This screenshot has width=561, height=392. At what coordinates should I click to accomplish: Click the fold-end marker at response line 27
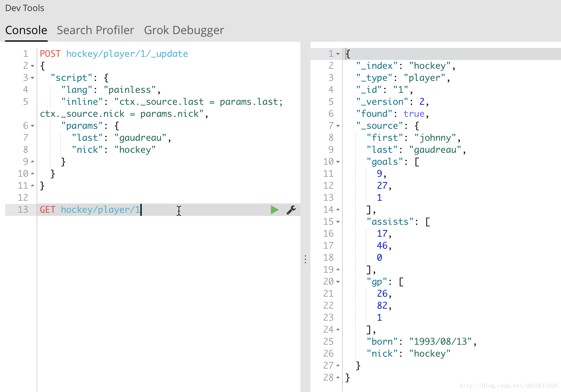tap(338, 365)
